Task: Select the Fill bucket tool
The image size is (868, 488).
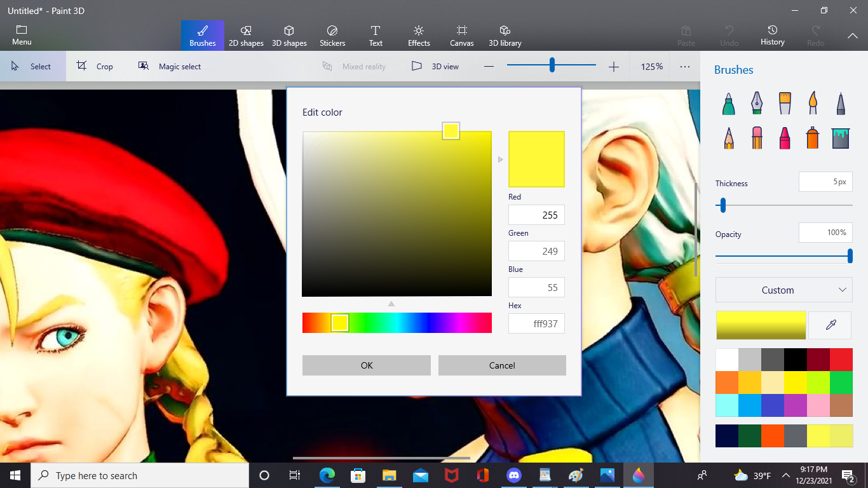Action: click(840, 137)
